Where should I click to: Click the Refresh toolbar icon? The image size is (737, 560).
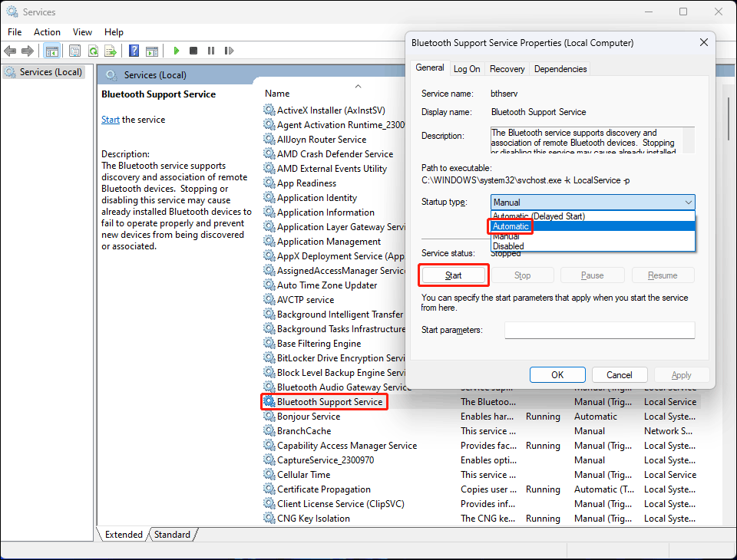point(94,51)
